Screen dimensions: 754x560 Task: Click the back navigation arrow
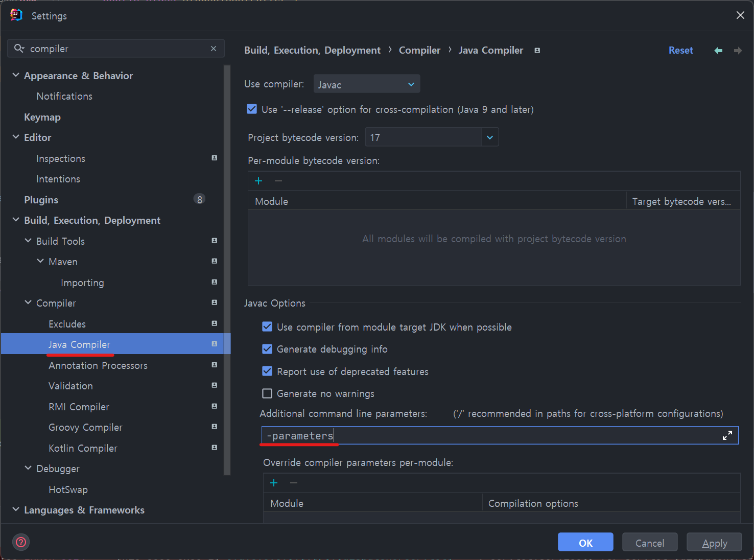(718, 50)
